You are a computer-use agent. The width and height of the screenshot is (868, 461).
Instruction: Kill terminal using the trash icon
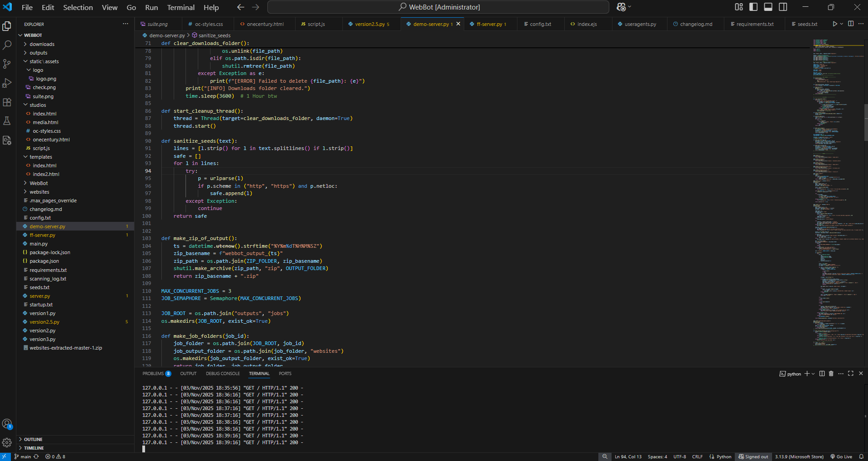tap(831, 374)
